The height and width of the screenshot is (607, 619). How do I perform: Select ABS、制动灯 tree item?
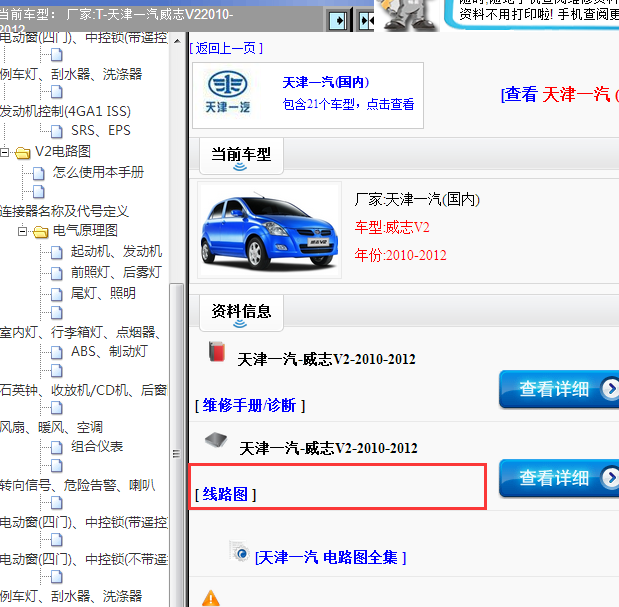pos(109,351)
